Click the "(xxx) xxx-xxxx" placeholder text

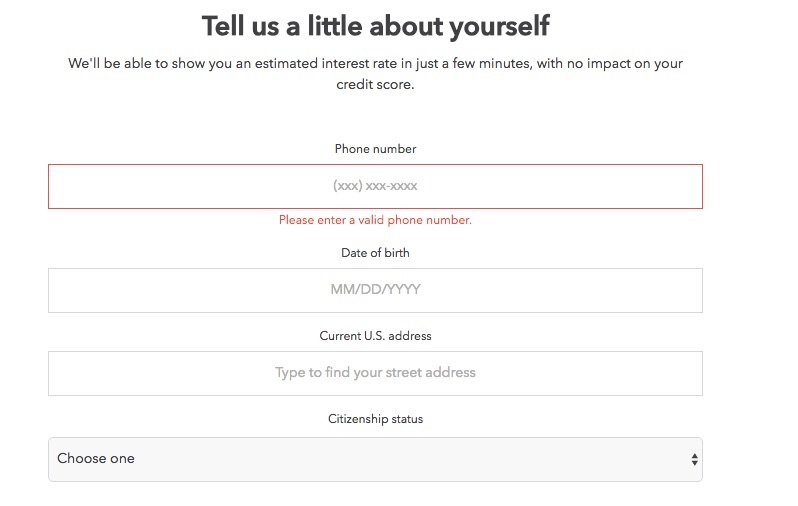point(375,186)
